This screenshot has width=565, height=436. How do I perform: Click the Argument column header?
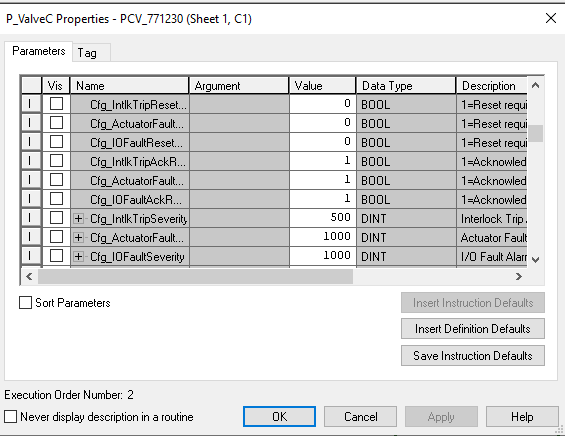pyautogui.click(x=239, y=86)
